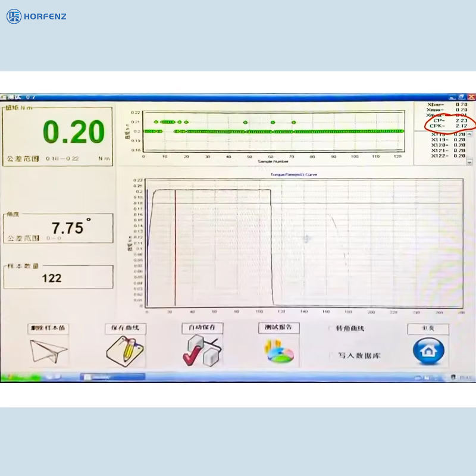Viewport: 476px width, 476px height.
Task: Click the Sample Number axis label
Action: coord(273,161)
